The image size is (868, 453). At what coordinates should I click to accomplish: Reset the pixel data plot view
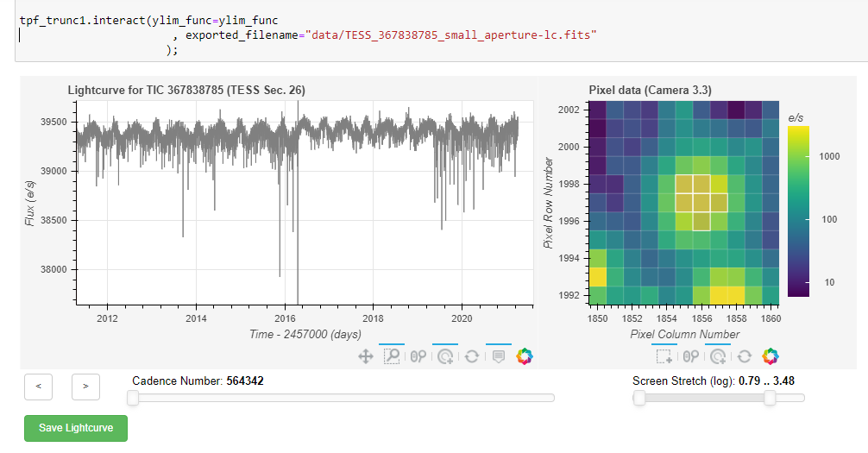[745, 356]
